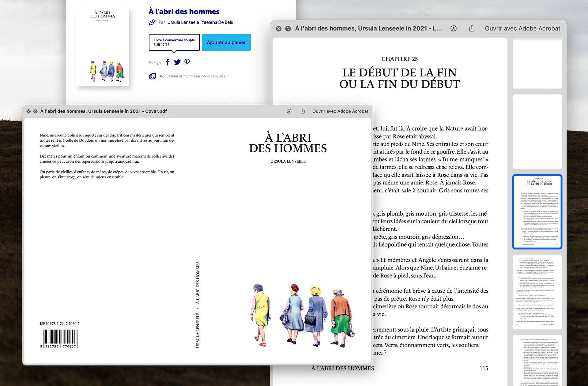The width and height of the screenshot is (588, 386).
Task: Select the highlighted Chapitre 25 page thumbnail
Action: click(537, 212)
